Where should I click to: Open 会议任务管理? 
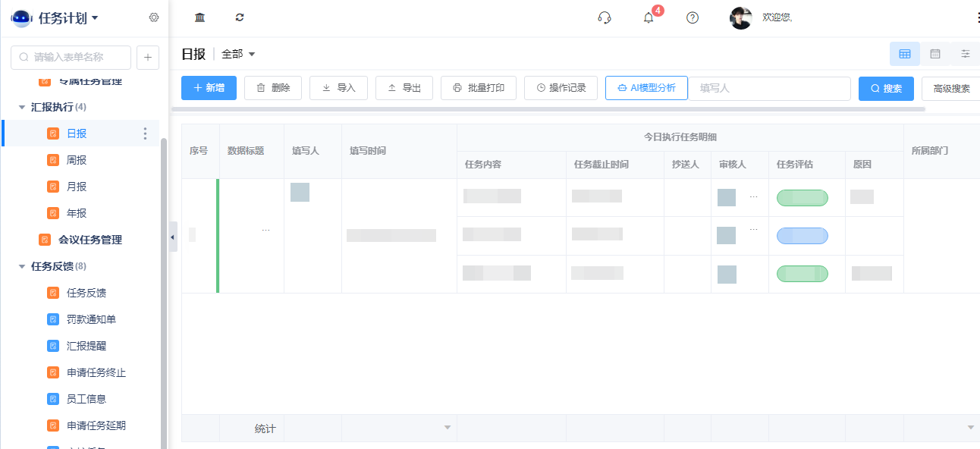click(90, 240)
